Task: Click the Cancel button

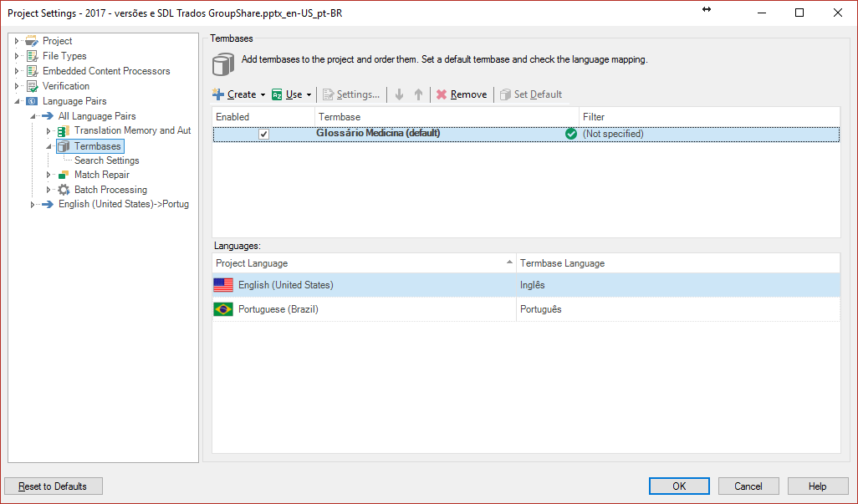Action: point(748,486)
